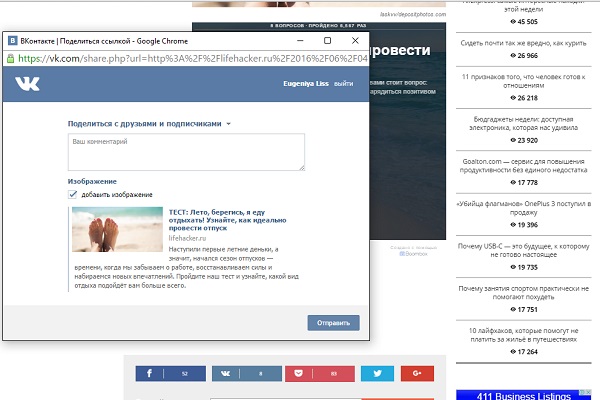This screenshot has height=400, width=600.
Task: Save the article with the Pocket button
Action: tap(320, 374)
